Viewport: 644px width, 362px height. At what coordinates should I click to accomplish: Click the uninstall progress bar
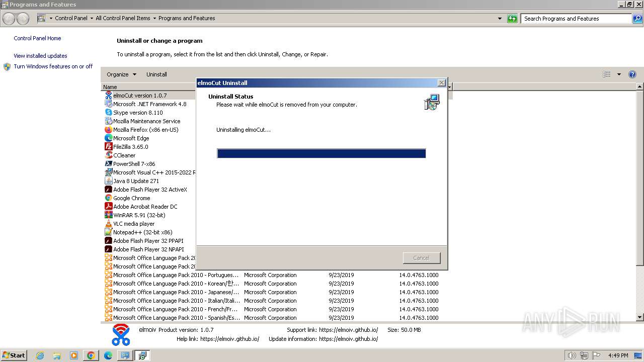tap(321, 153)
